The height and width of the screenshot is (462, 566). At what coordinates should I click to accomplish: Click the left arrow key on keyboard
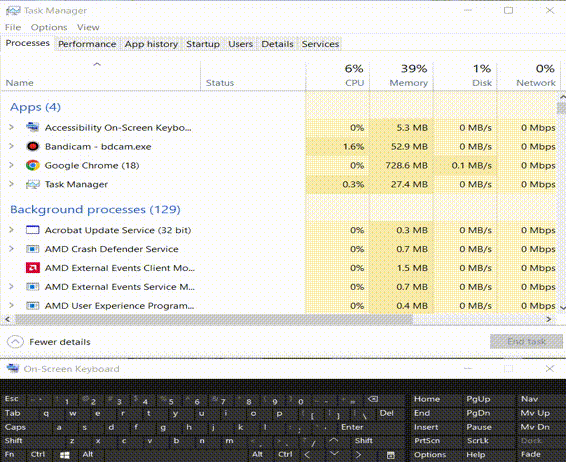click(x=308, y=455)
